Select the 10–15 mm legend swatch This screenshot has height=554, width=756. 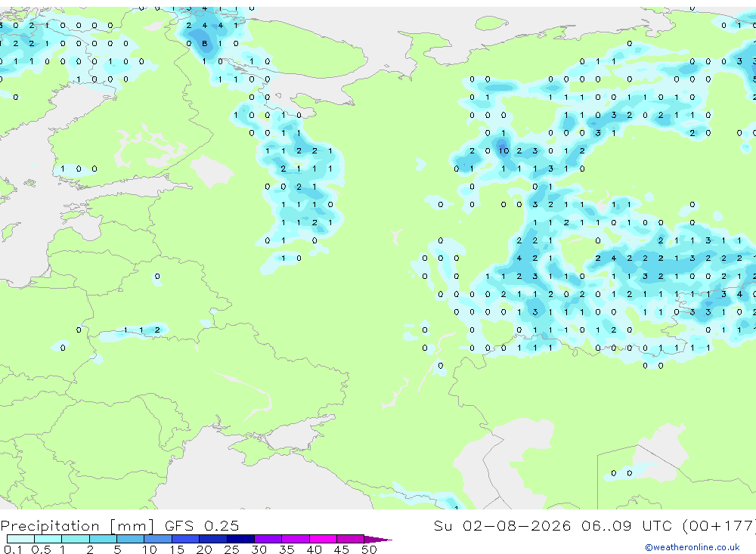158,539
